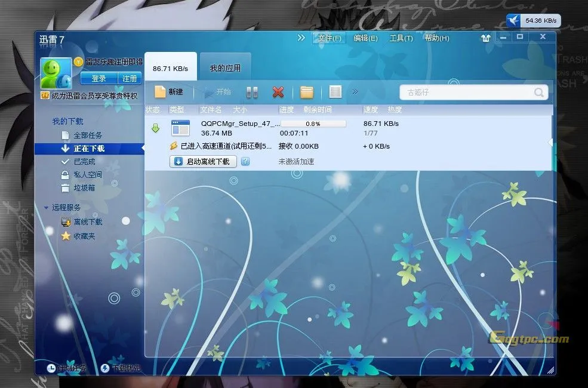
Task: Click the search input field
Action: [466, 93]
